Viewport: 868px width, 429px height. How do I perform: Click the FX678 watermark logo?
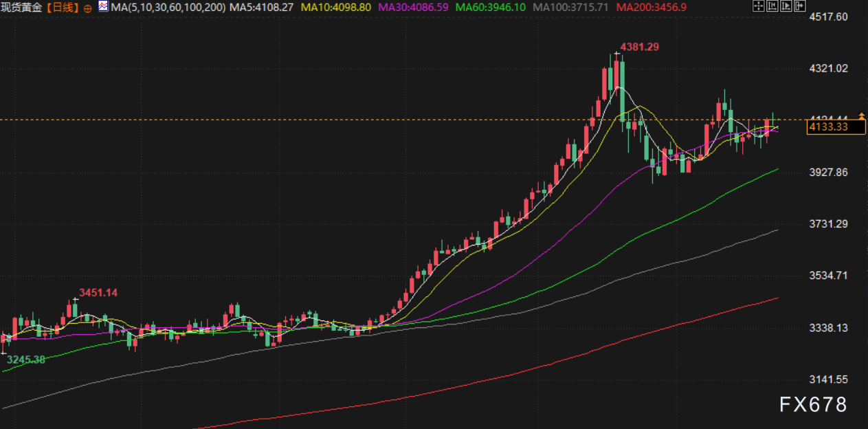pos(813,406)
